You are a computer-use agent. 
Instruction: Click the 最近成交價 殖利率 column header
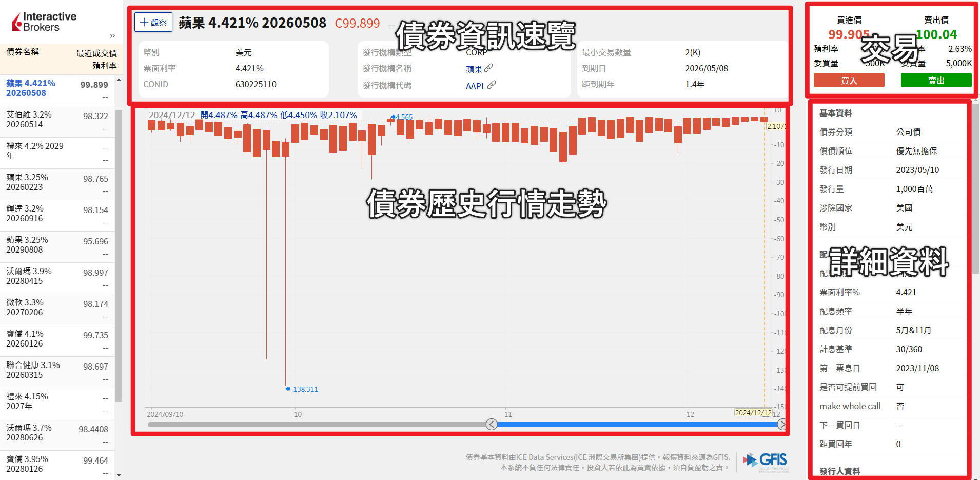pos(96,60)
